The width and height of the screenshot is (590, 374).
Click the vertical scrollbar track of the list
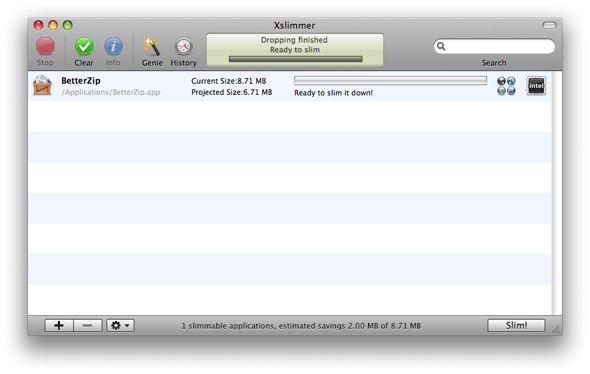pos(557,193)
